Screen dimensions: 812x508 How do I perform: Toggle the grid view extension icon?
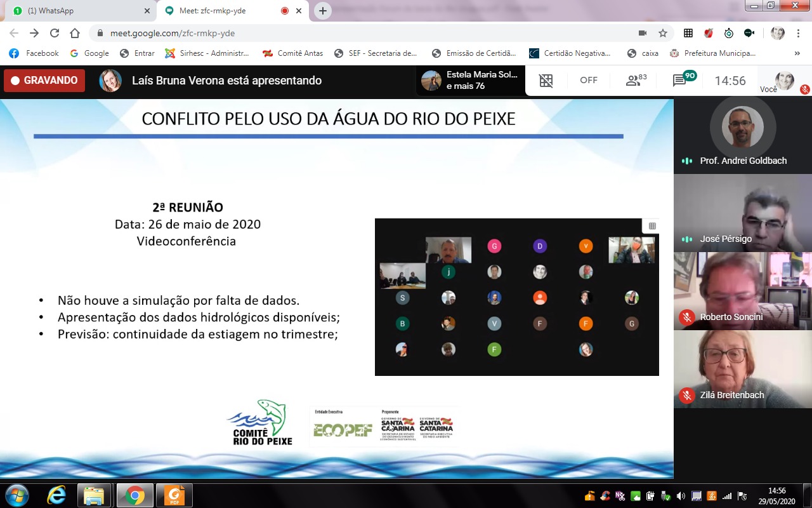(546, 81)
